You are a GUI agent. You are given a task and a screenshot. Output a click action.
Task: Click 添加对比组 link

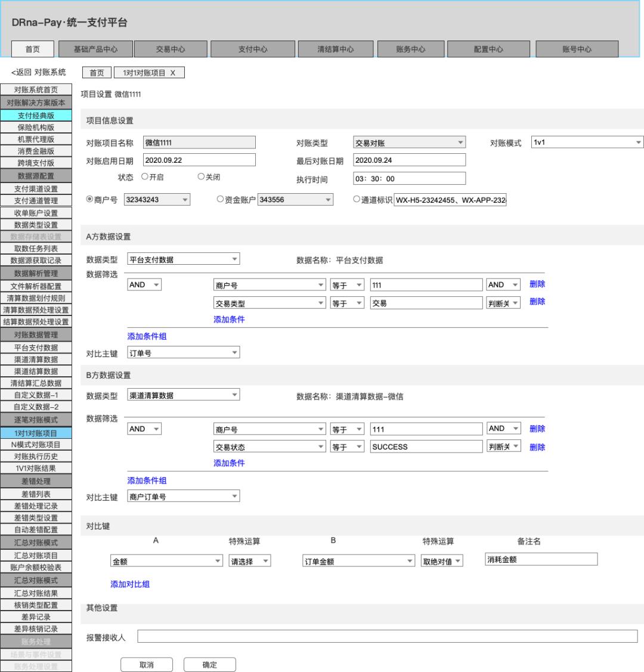130,584
